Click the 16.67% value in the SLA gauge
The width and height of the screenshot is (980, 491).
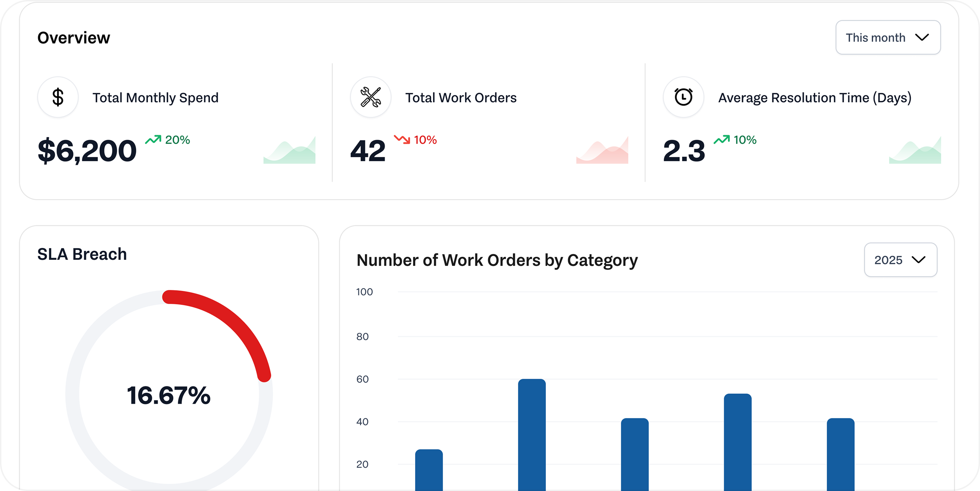(x=168, y=395)
